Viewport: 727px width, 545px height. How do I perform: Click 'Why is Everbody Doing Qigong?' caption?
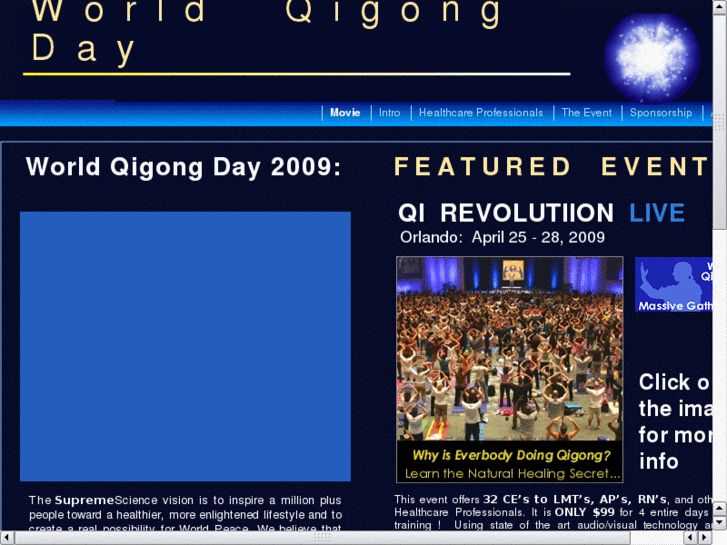click(x=511, y=455)
